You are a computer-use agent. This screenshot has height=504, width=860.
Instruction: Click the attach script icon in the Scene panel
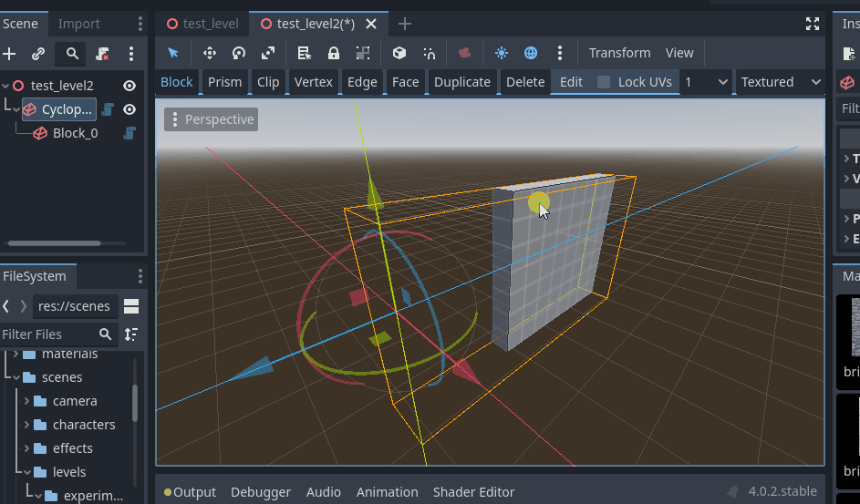point(102,54)
